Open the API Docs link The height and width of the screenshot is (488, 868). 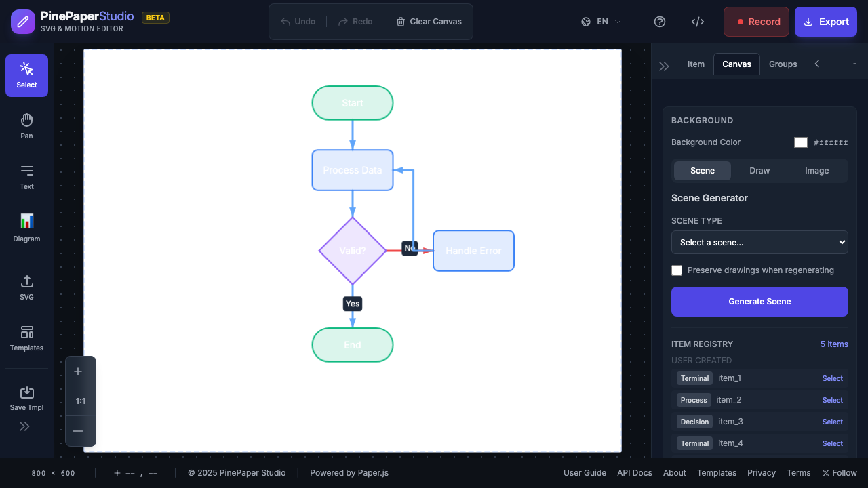tap(634, 472)
